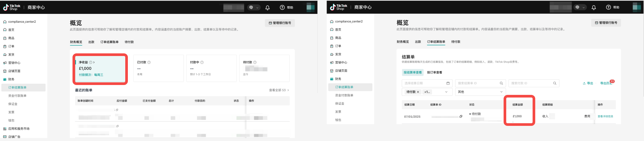Click the info icon beside 付款中
This screenshot has height=141, width=644.
[x=202, y=62]
